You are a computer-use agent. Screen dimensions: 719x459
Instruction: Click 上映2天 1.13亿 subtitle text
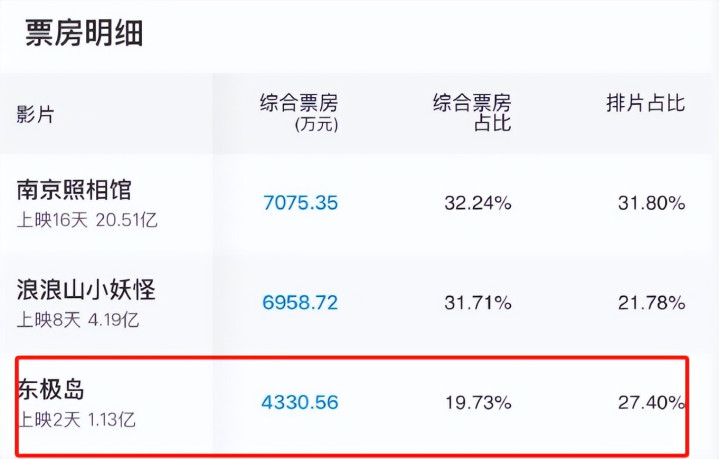(x=76, y=420)
